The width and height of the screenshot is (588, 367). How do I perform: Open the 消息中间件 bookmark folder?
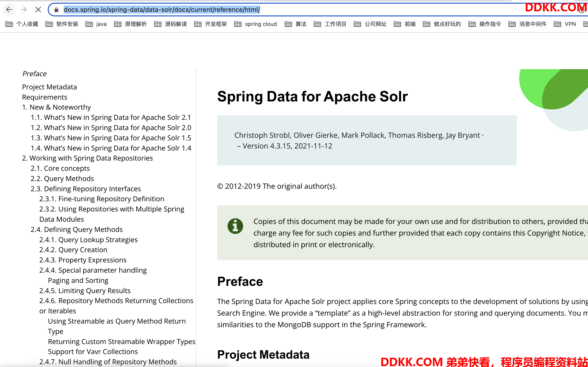tap(528, 24)
